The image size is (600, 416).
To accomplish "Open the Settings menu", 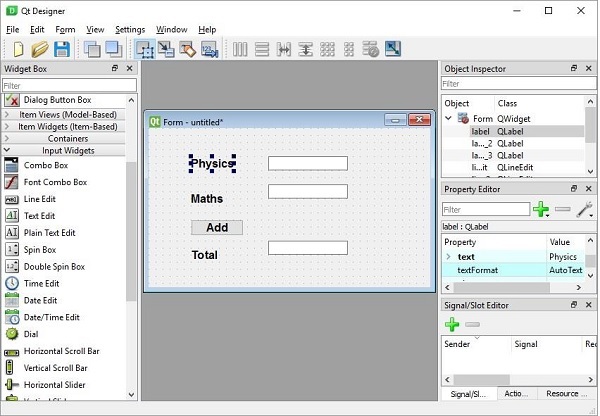I will (130, 30).
